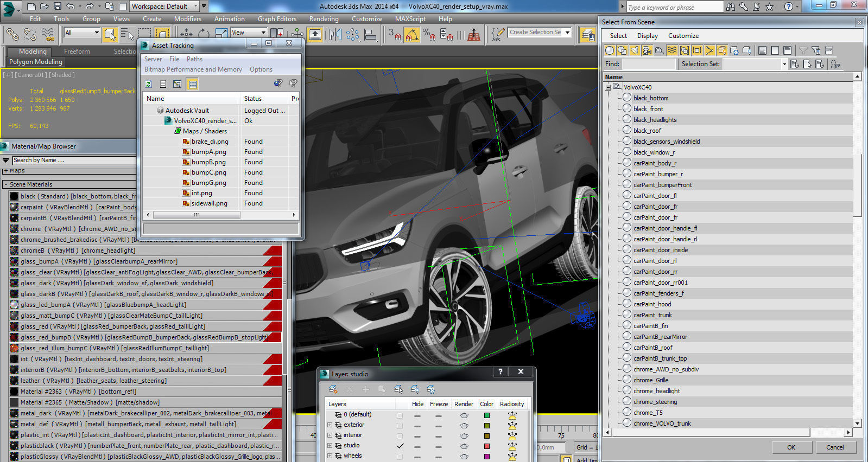Click the Polygon Modeling panel button
868x462 pixels.
pyautogui.click(x=36, y=62)
